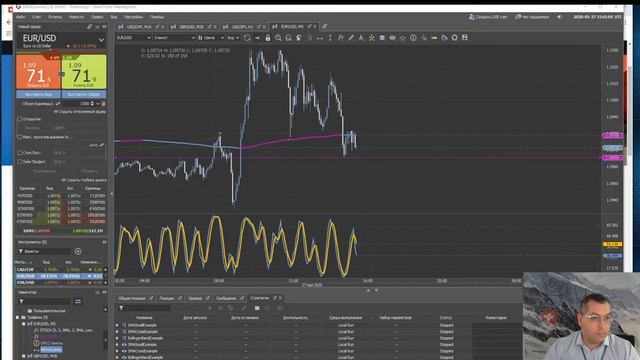Click the Чат поддержки link
This screenshot has height=360, width=640.
coord(532,17)
